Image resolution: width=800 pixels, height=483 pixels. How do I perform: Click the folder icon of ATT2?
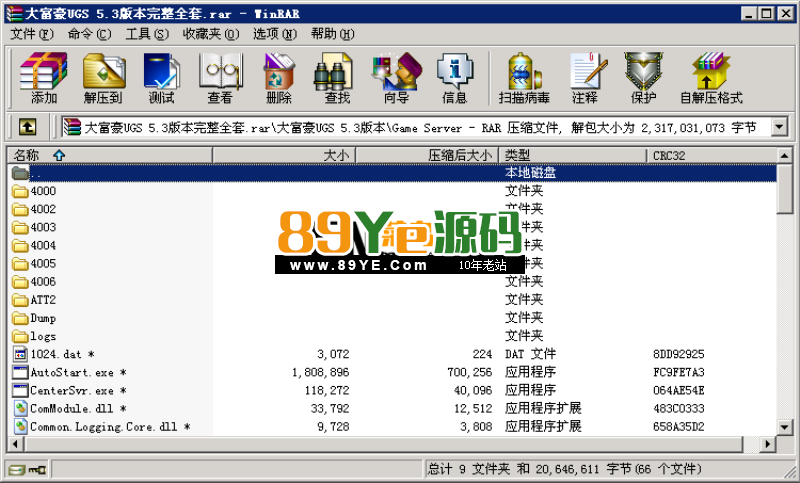pos(20,300)
